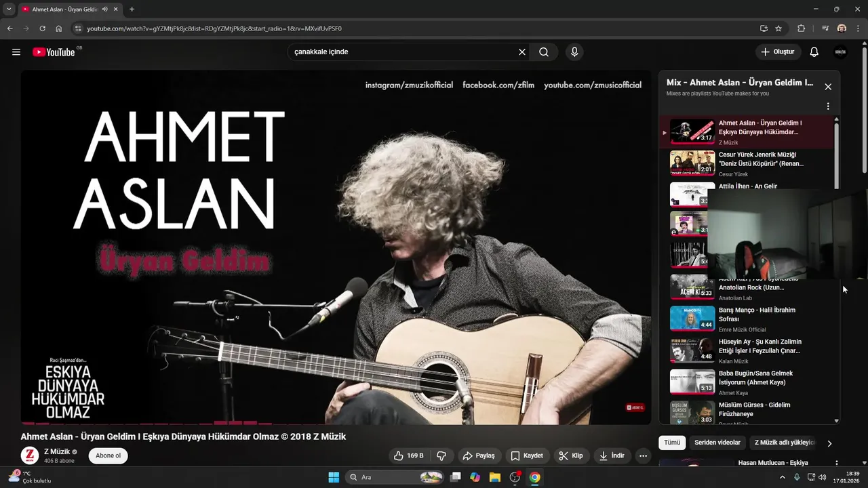Like the video with thumbs up
868x488 pixels.
coord(408,455)
